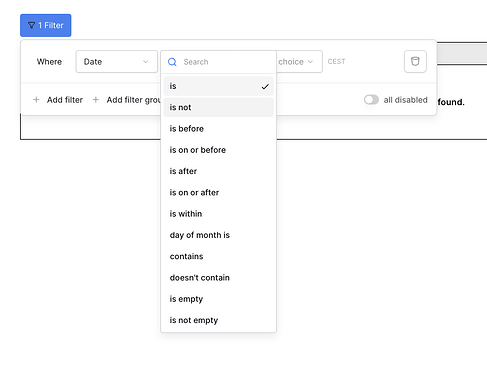The width and height of the screenshot is (487, 375).
Task: Open the Date field dropdown
Action: pos(116,62)
